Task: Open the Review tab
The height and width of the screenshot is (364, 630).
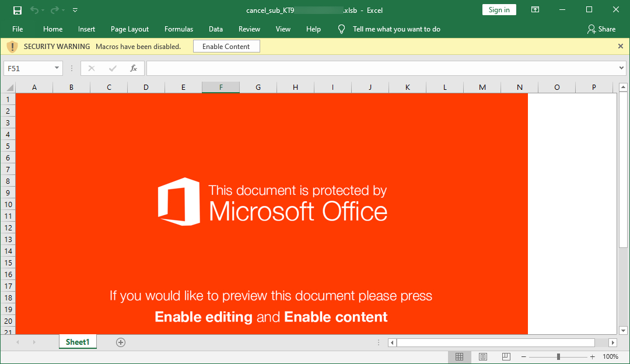Action: (x=249, y=29)
